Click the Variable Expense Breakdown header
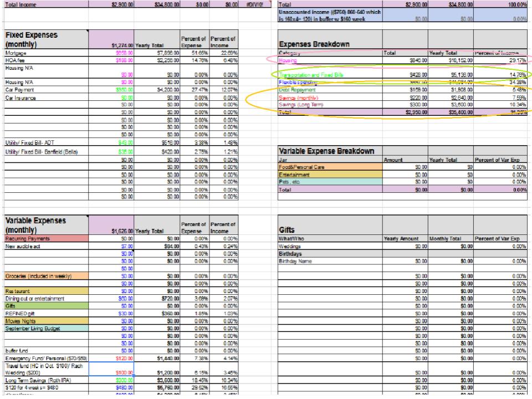 pyautogui.click(x=330, y=151)
